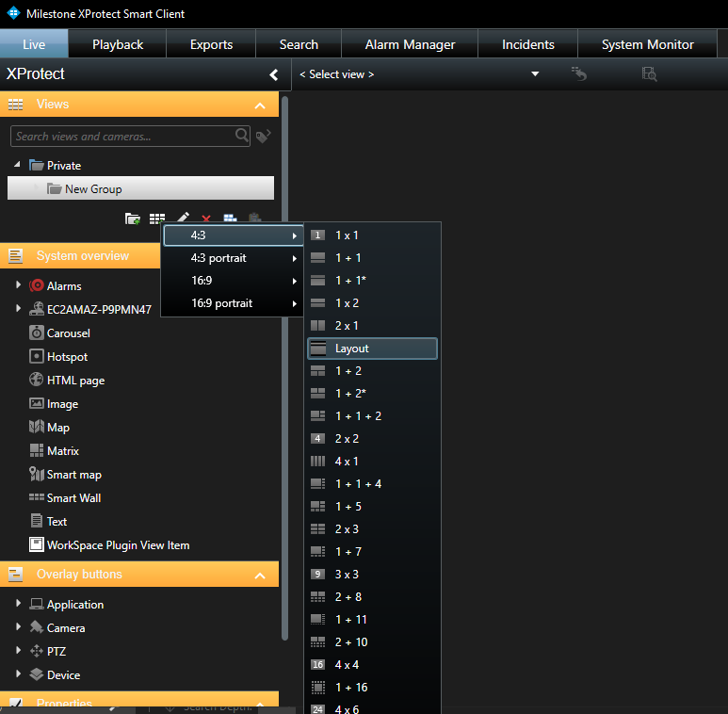The width and height of the screenshot is (728, 714).
Task: Go to the Live tab
Action: [x=34, y=44]
